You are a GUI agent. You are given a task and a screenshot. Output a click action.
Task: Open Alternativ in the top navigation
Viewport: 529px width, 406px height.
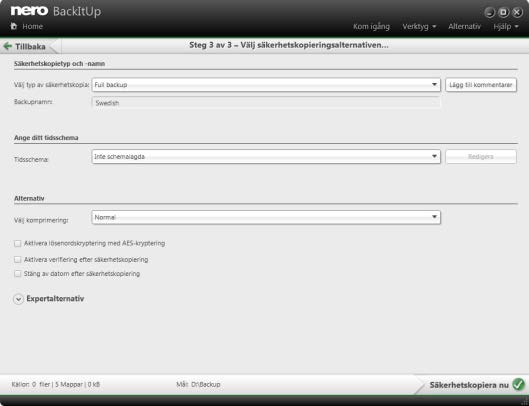[x=464, y=26]
